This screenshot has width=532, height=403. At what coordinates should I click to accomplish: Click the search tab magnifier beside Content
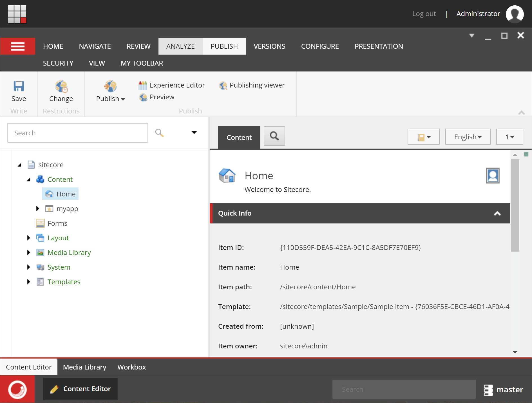click(274, 136)
